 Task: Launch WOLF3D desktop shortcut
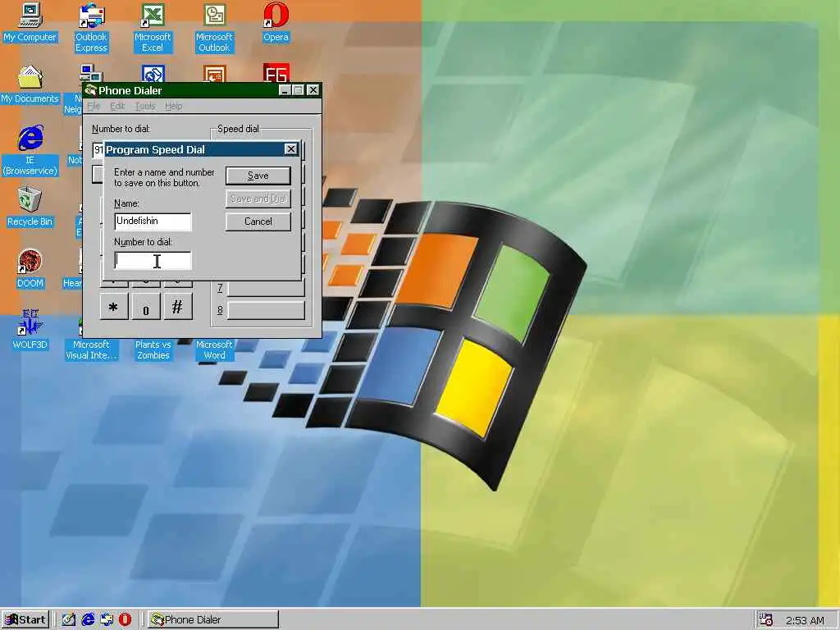(30, 330)
